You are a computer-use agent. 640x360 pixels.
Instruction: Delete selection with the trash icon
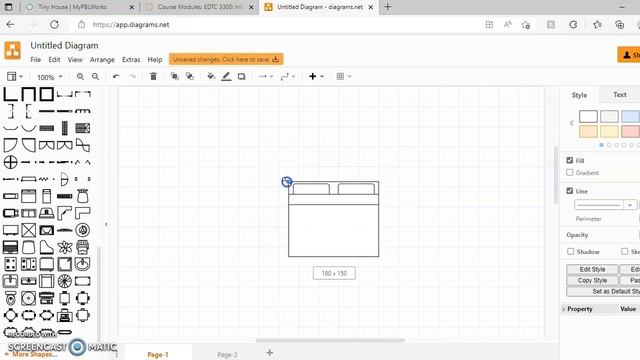[153, 76]
